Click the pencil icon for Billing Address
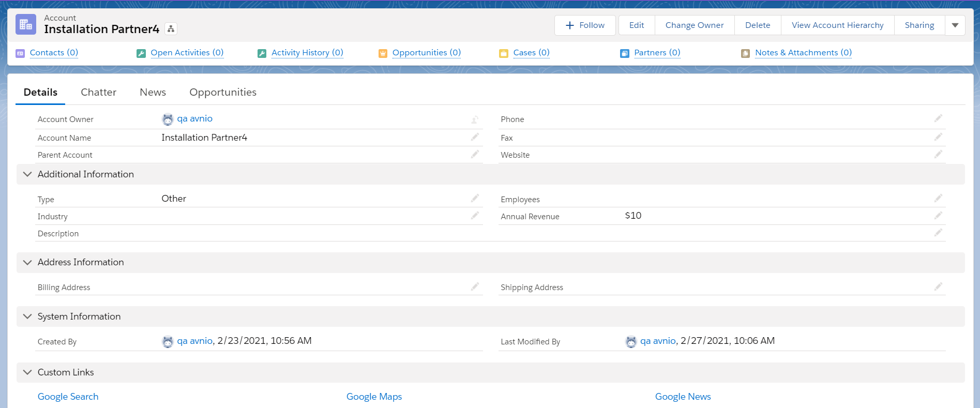Image resolution: width=980 pixels, height=408 pixels. (x=475, y=286)
